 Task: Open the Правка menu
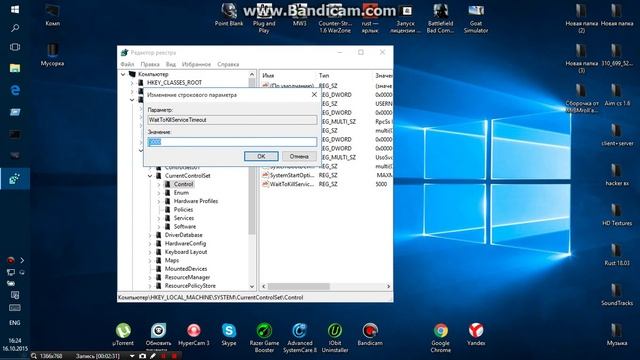(x=150, y=64)
